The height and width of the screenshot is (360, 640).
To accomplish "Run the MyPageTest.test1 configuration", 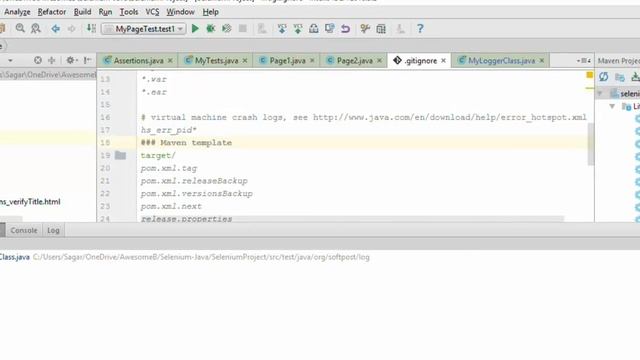I will tap(195, 29).
